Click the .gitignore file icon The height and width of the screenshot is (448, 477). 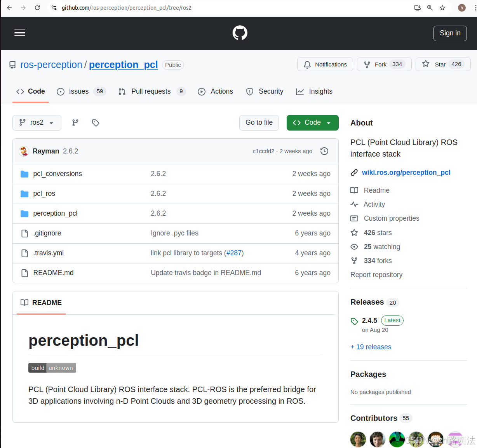(24, 234)
